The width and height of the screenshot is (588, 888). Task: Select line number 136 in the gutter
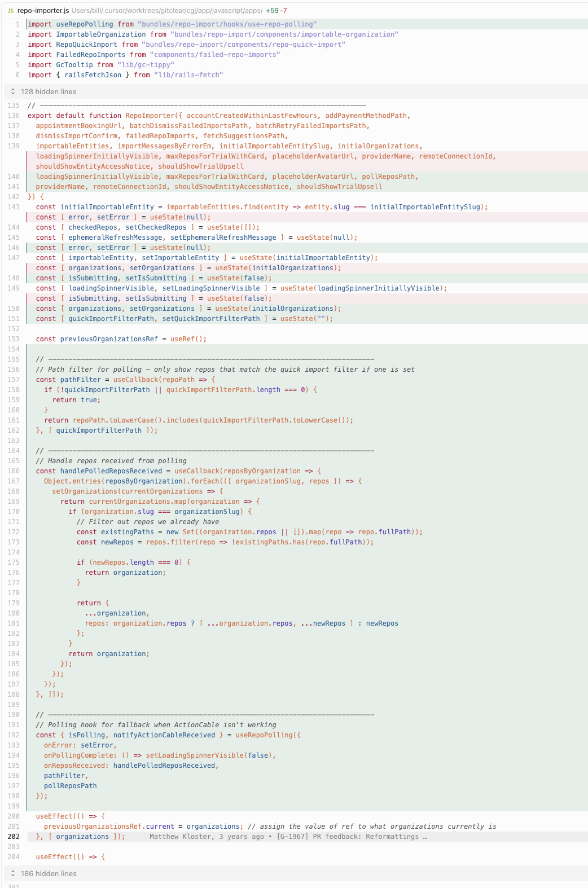click(14, 116)
